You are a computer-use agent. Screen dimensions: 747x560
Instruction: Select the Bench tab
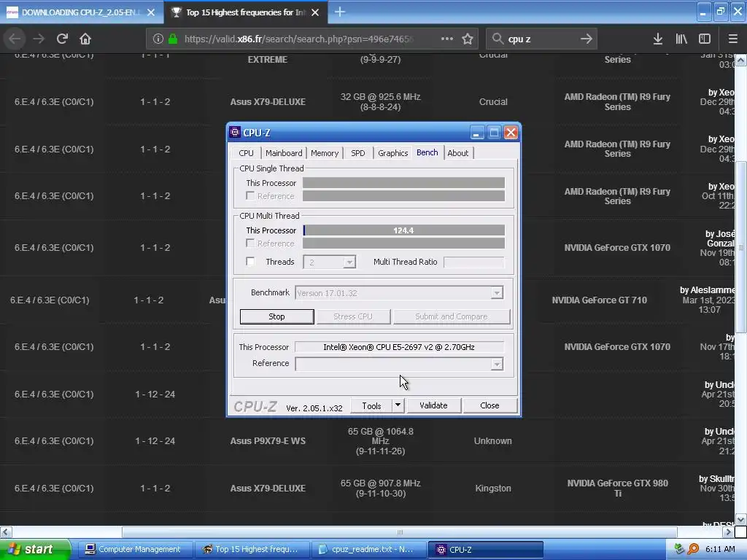tap(427, 152)
